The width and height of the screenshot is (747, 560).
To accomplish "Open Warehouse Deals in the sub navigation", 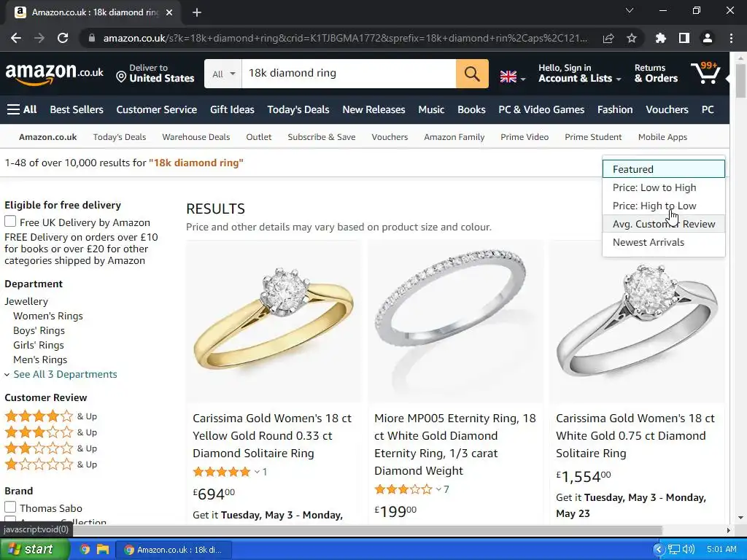I will (196, 137).
